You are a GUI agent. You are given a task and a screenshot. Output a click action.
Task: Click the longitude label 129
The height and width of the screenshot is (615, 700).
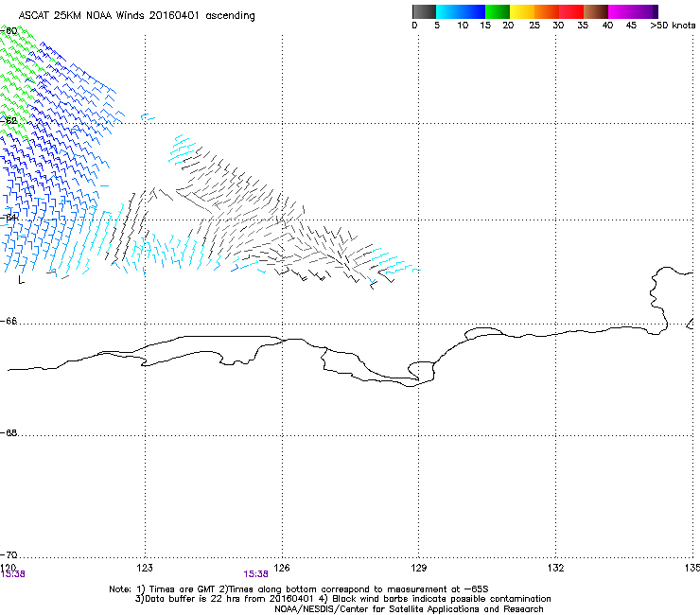[x=419, y=568]
